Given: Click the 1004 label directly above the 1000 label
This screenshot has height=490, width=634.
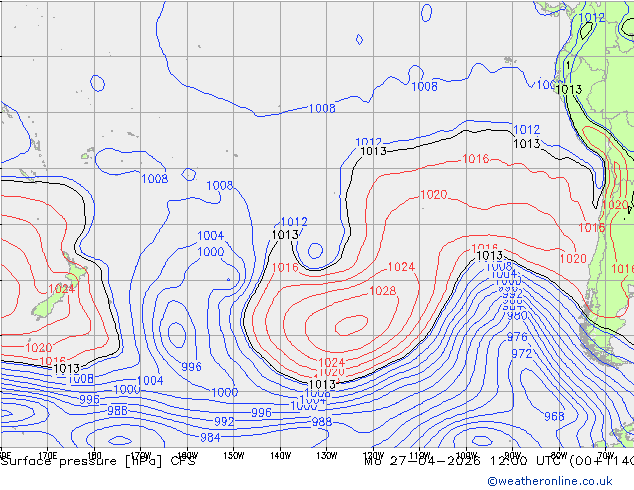Looking at the screenshot, I should (x=210, y=235).
